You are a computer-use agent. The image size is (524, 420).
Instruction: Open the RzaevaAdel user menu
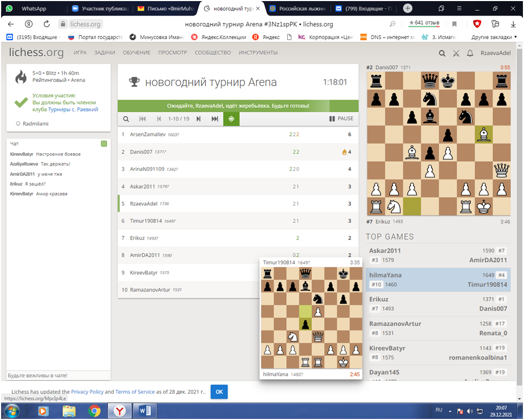click(x=496, y=53)
